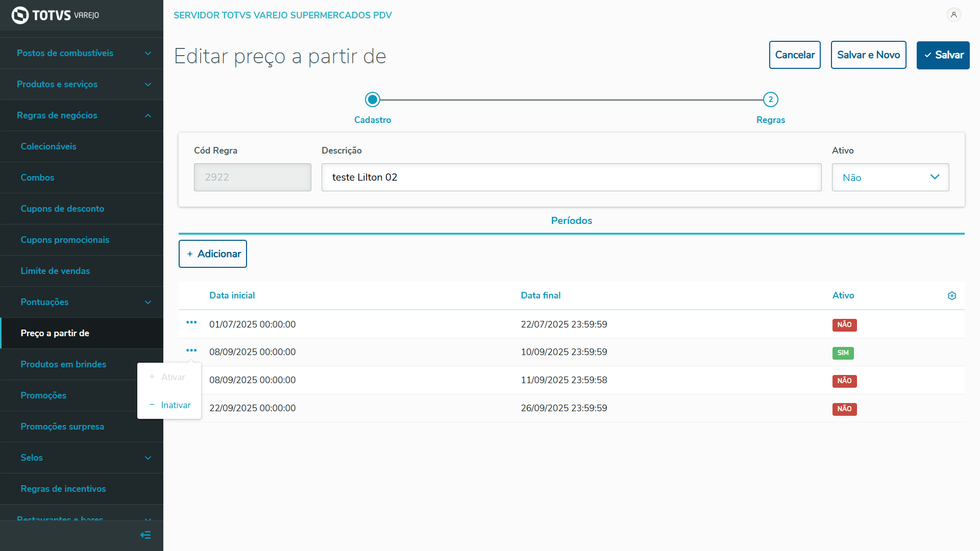Screen dimensions: 980x551
Task: Open the Ativo dropdown showing Não
Action: 890,178
